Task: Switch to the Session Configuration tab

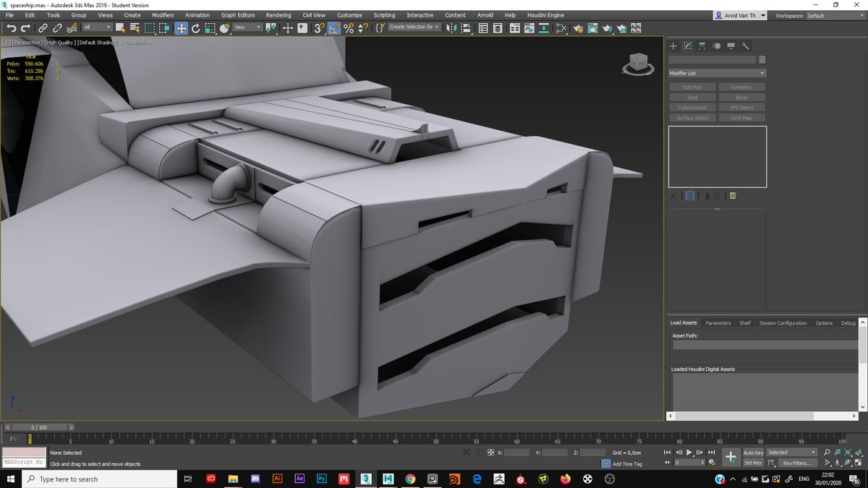Action: pos(783,323)
